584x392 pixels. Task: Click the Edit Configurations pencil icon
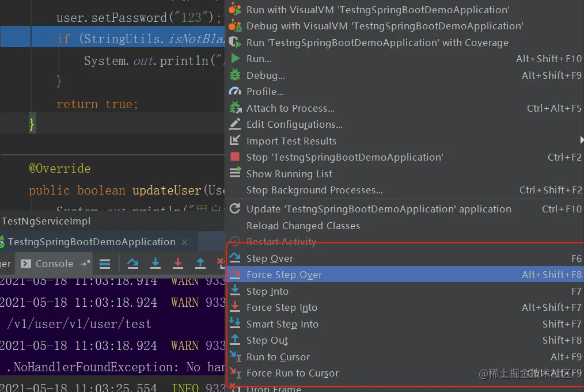235,124
